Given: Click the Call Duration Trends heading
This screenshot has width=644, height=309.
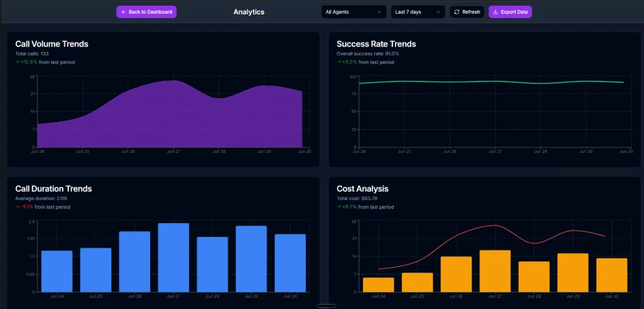Looking at the screenshot, I should [53, 189].
